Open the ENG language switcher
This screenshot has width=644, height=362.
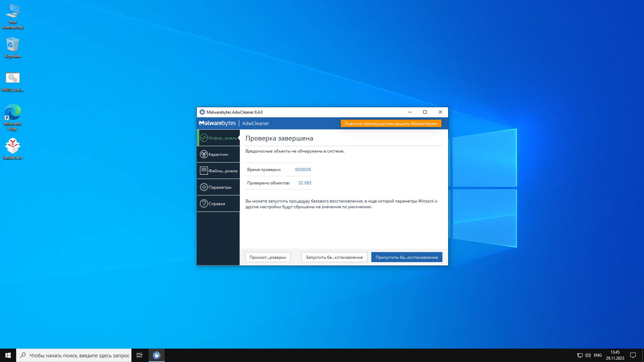pos(598,355)
